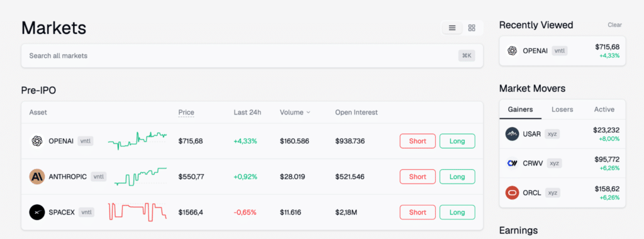The height and width of the screenshot is (239, 644).
Task: Click the xyz tag beside CRWV
Action: point(554,163)
